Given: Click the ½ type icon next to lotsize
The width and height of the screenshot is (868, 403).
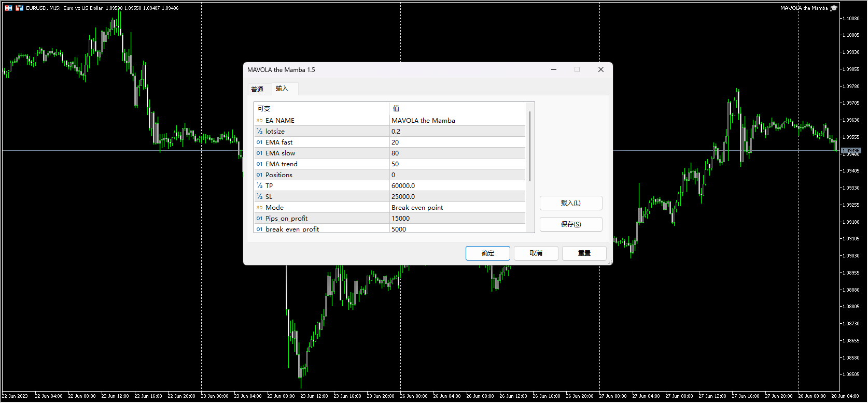Looking at the screenshot, I should (x=259, y=132).
